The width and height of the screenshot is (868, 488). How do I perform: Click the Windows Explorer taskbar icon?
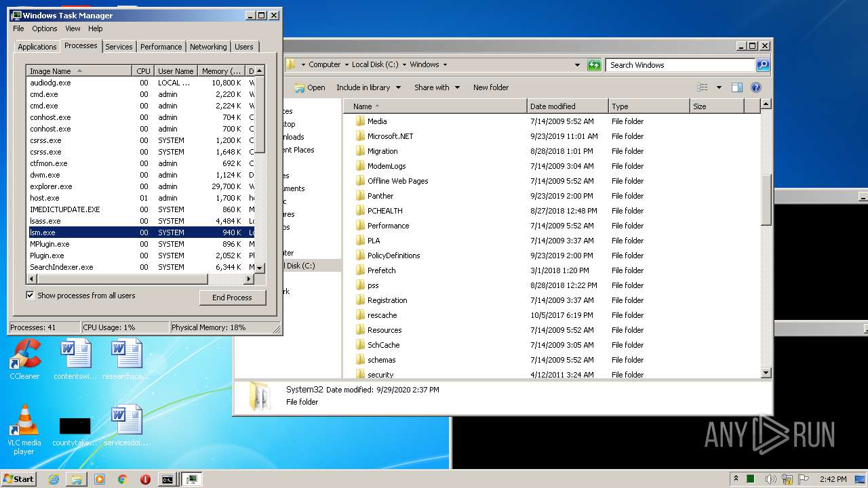(77, 479)
